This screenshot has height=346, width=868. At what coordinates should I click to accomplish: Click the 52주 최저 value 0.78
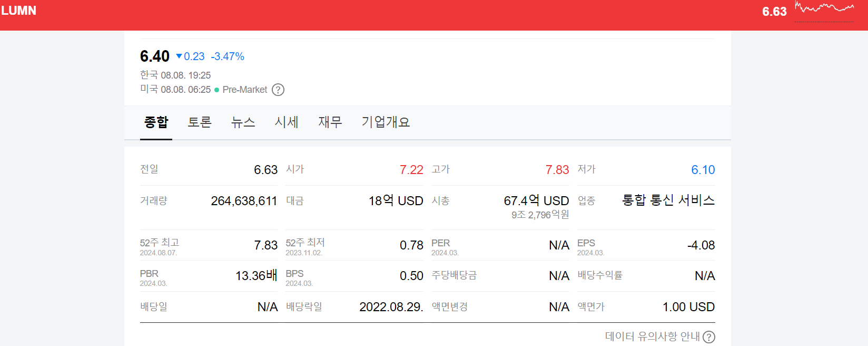tap(411, 245)
